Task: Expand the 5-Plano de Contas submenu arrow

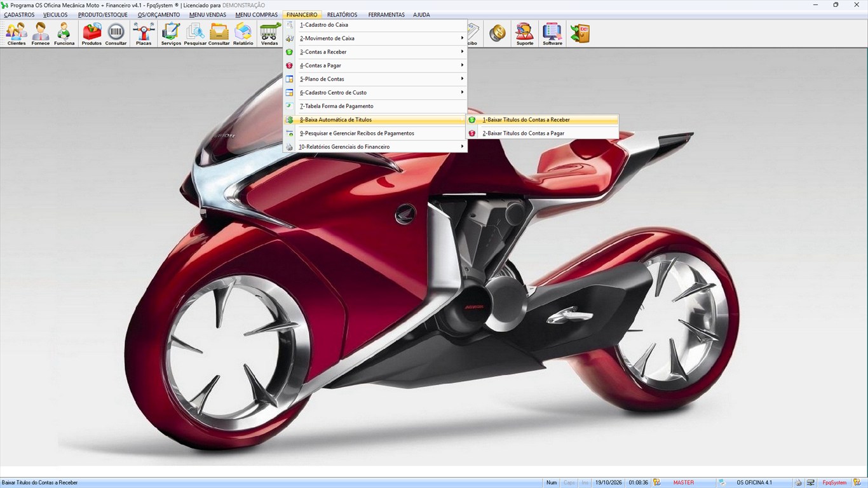Action: pyautogui.click(x=462, y=79)
